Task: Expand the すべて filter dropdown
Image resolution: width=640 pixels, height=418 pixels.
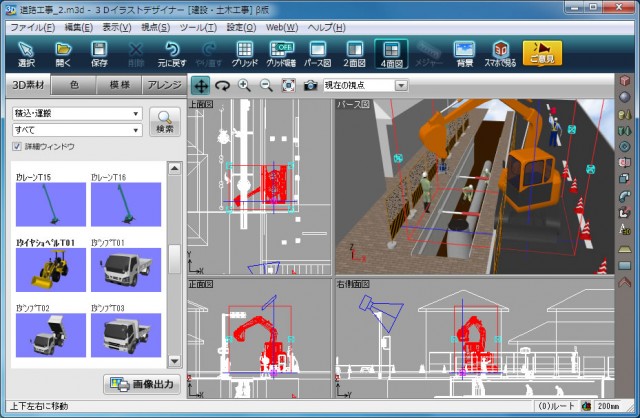Action: (x=76, y=129)
